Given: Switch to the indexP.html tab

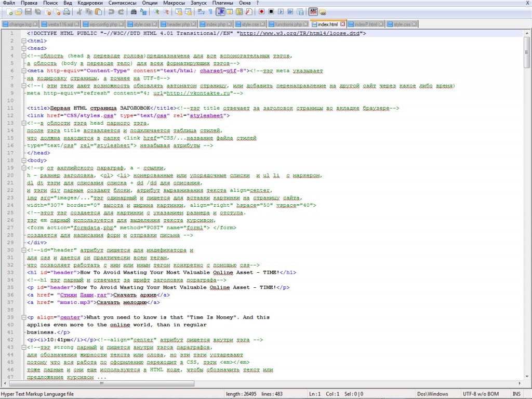Looking at the screenshot, I should pyautogui.click(x=365, y=24).
